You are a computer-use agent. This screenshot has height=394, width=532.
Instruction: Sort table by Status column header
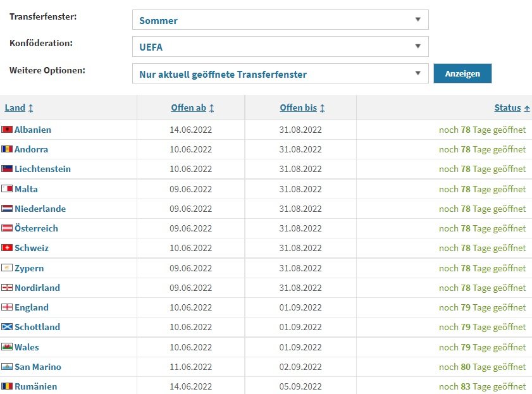click(x=507, y=108)
